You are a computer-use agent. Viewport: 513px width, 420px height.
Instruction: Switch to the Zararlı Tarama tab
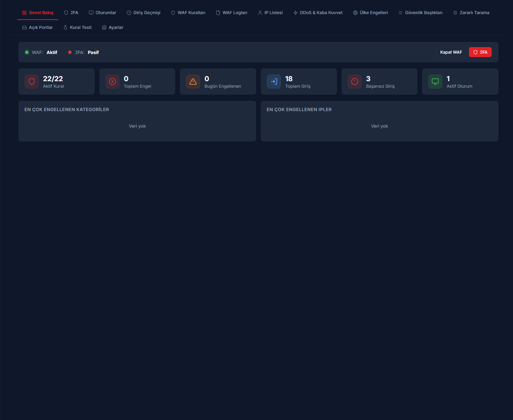(471, 13)
